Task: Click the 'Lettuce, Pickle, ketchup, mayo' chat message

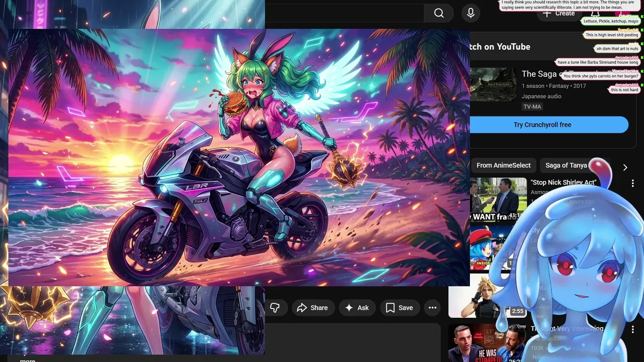Action: 611,22
